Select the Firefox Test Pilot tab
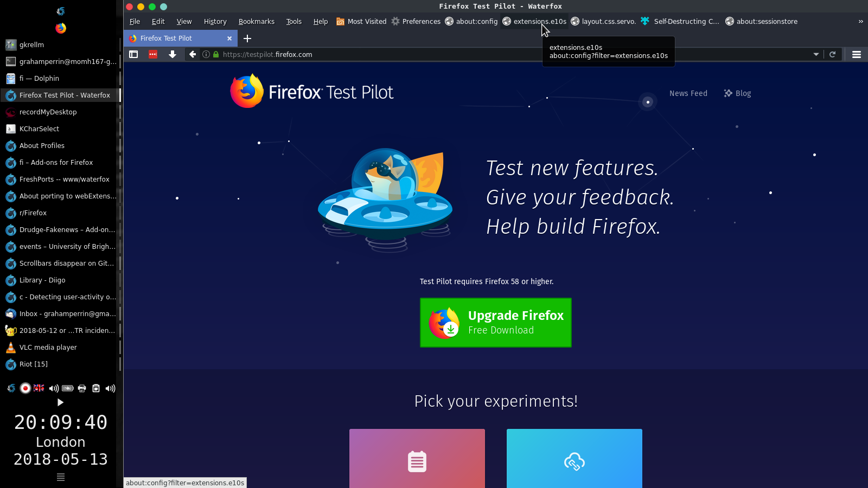 click(x=174, y=38)
